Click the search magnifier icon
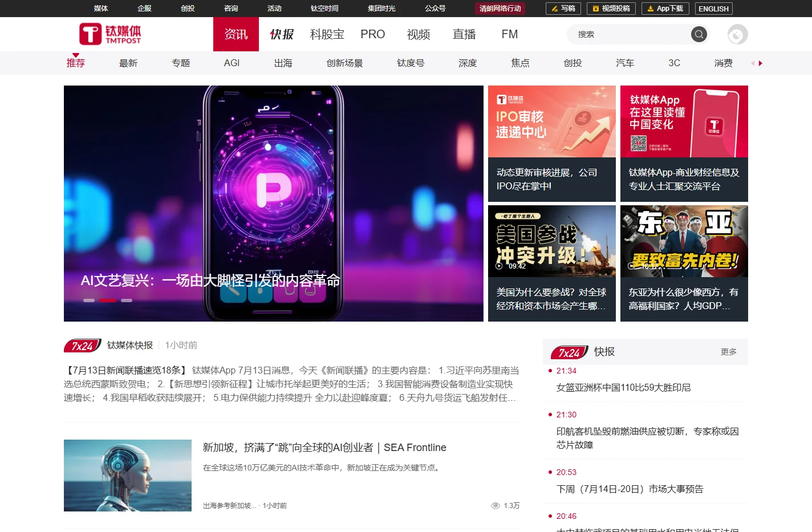 click(699, 34)
